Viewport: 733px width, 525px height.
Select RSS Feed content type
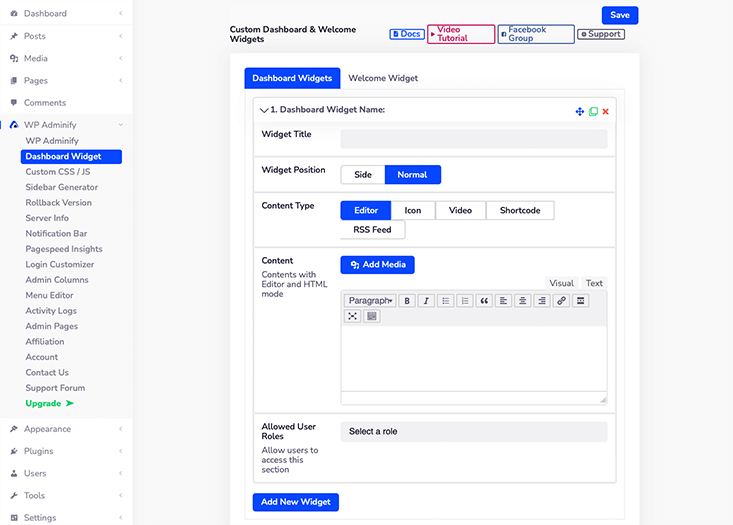pos(373,230)
